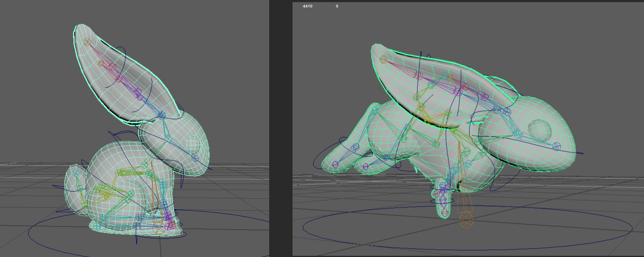
Task: Pick the cyan tail joint on sitting rabbit
Action: coord(76,173)
